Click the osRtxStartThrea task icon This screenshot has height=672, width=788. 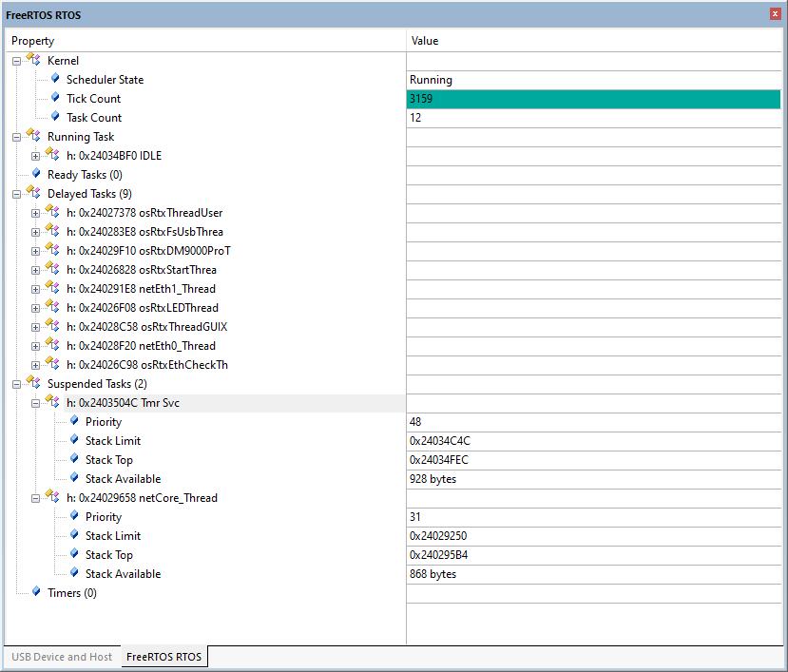[x=52, y=268]
